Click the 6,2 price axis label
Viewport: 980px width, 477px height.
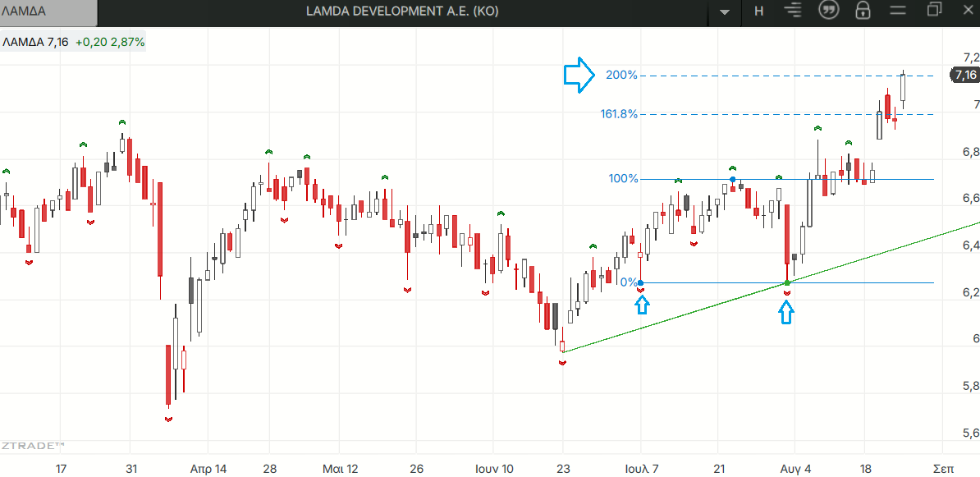[972, 292]
